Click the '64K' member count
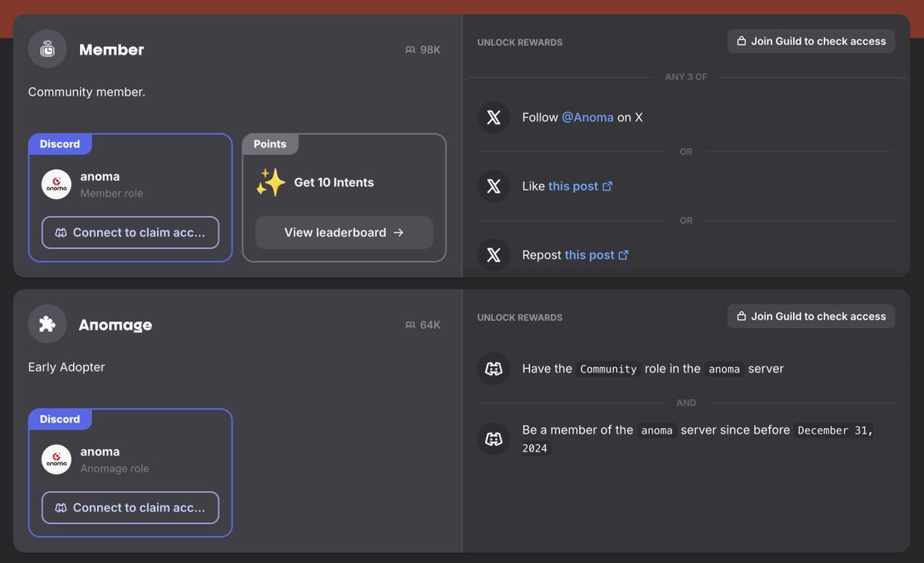The image size is (924, 563). click(430, 325)
